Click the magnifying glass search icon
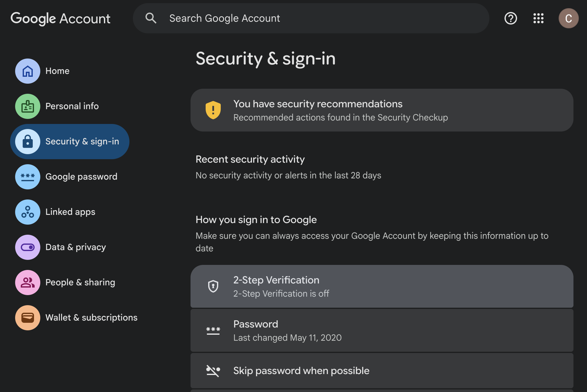Image resolution: width=587 pixels, height=392 pixels. click(151, 18)
